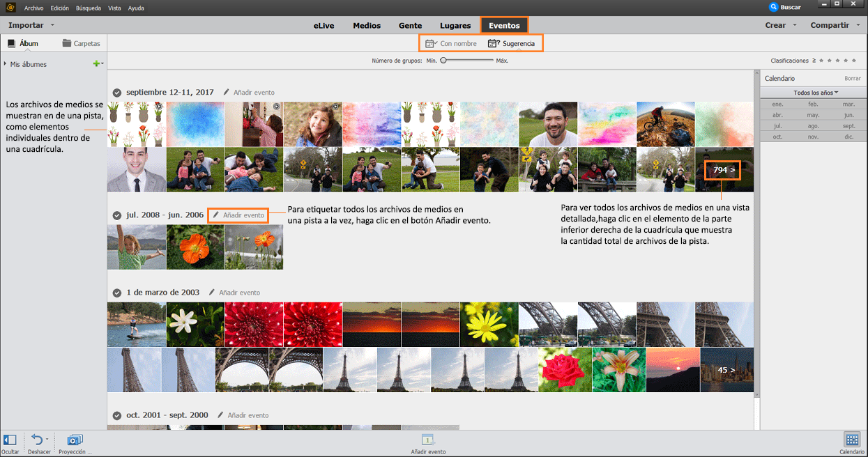Select mountain biker thumbnail
868x457 pixels.
(x=665, y=125)
